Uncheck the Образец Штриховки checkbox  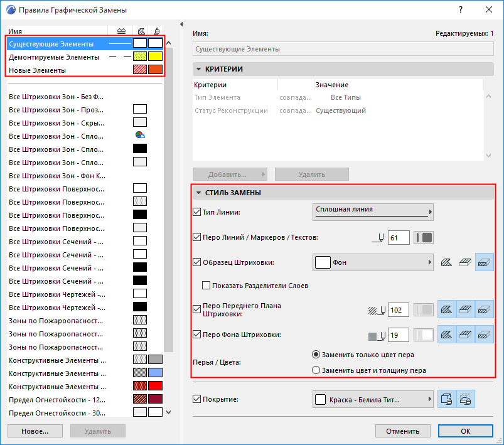pos(196,262)
